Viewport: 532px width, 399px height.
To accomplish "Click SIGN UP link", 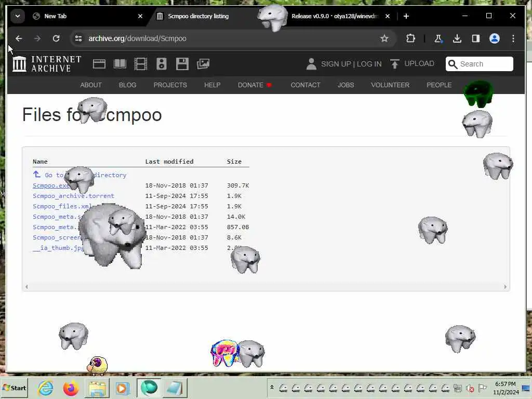I will [336, 64].
